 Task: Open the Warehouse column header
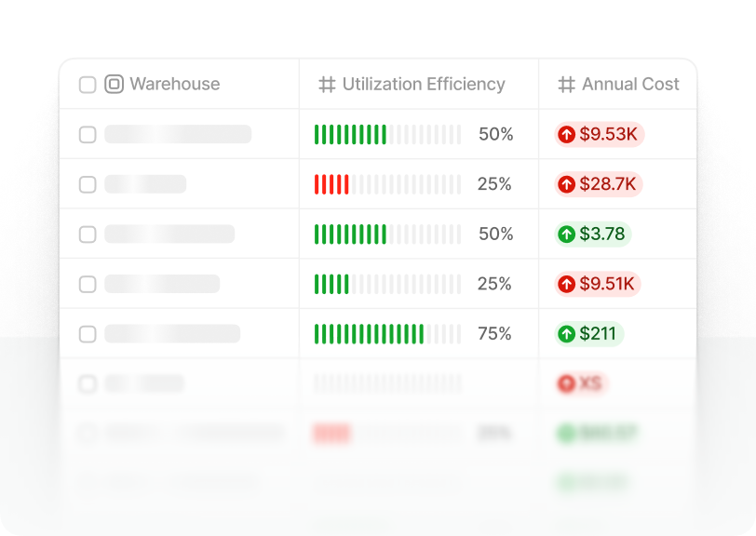click(x=174, y=85)
